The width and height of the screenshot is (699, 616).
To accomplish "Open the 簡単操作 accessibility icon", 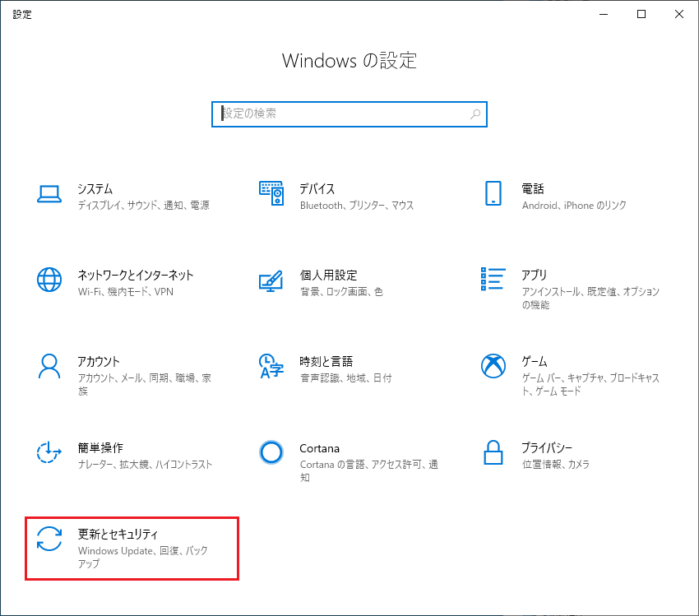I will 49,452.
